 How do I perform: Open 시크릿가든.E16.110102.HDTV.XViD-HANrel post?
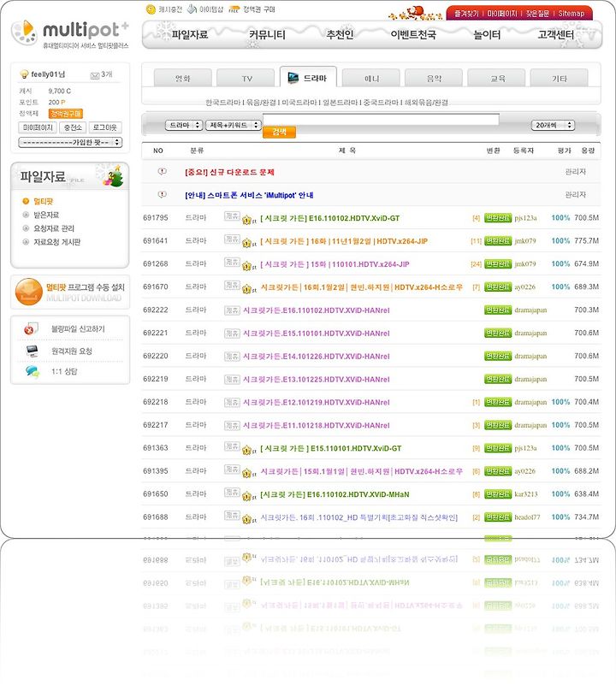[317, 310]
